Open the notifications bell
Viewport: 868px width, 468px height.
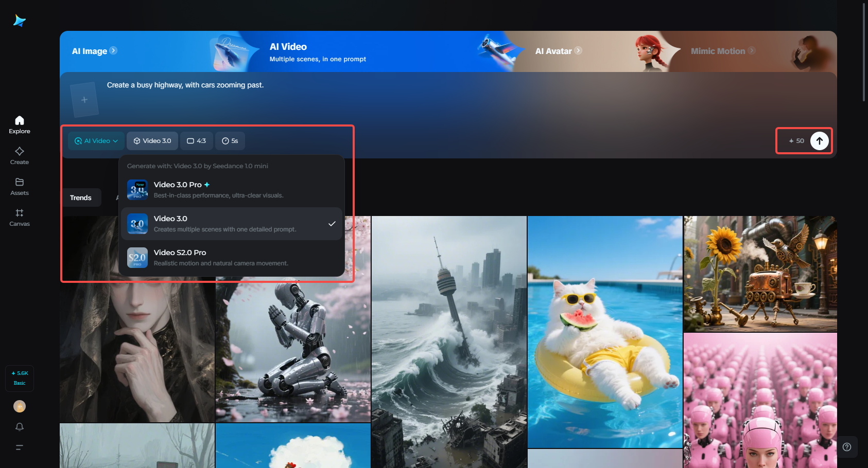(x=20, y=427)
